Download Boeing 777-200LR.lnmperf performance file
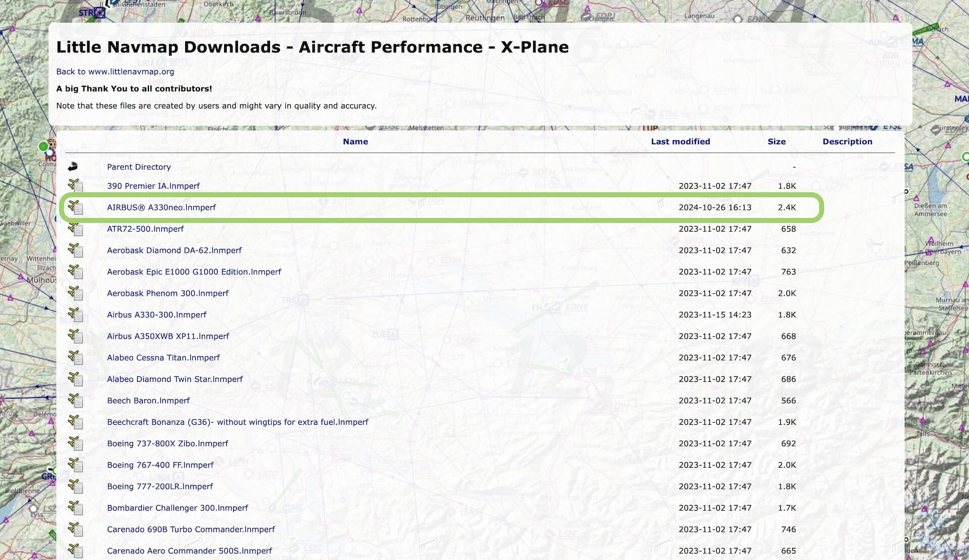 pos(160,486)
